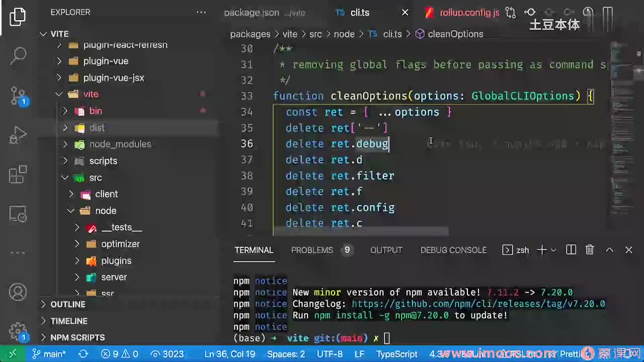The width and height of the screenshot is (644, 362).
Task: Change indentation via Spaces: 2
Action: [286, 354]
